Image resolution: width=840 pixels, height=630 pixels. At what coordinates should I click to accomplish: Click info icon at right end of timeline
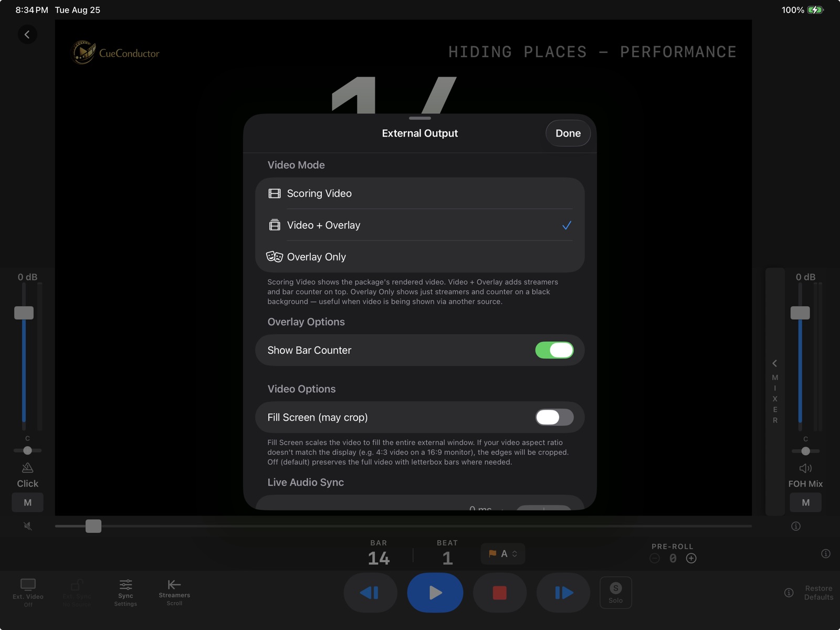click(x=796, y=526)
